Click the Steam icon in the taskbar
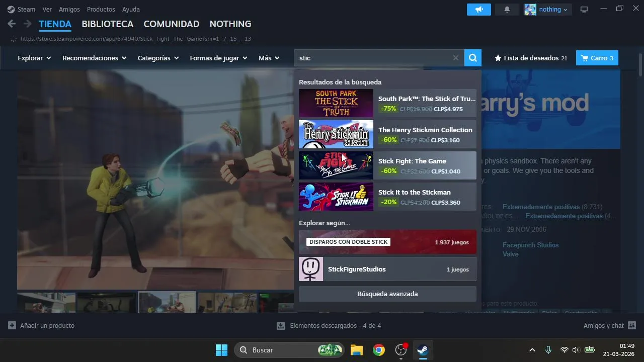644x362 pixels. coord(423,350)
